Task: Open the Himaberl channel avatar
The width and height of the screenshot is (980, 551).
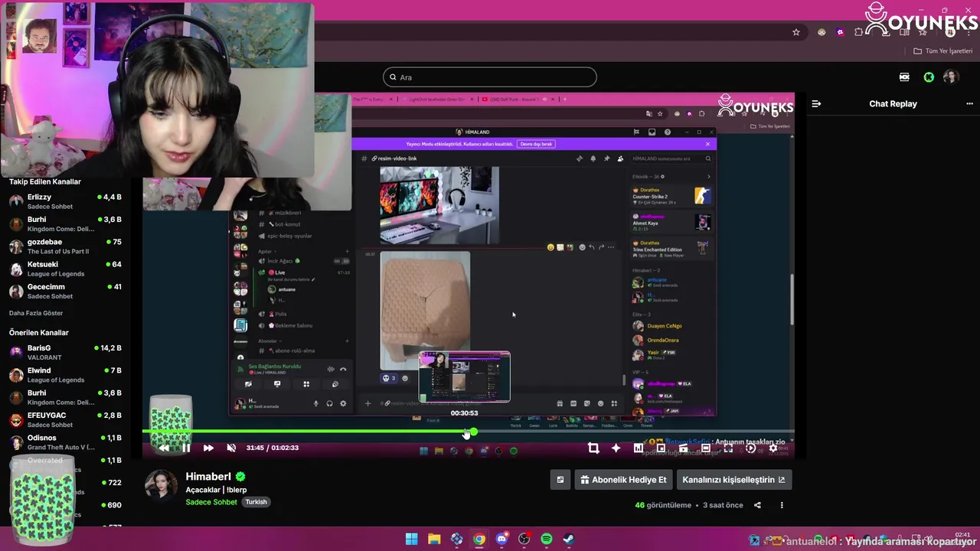Action: 161,485
